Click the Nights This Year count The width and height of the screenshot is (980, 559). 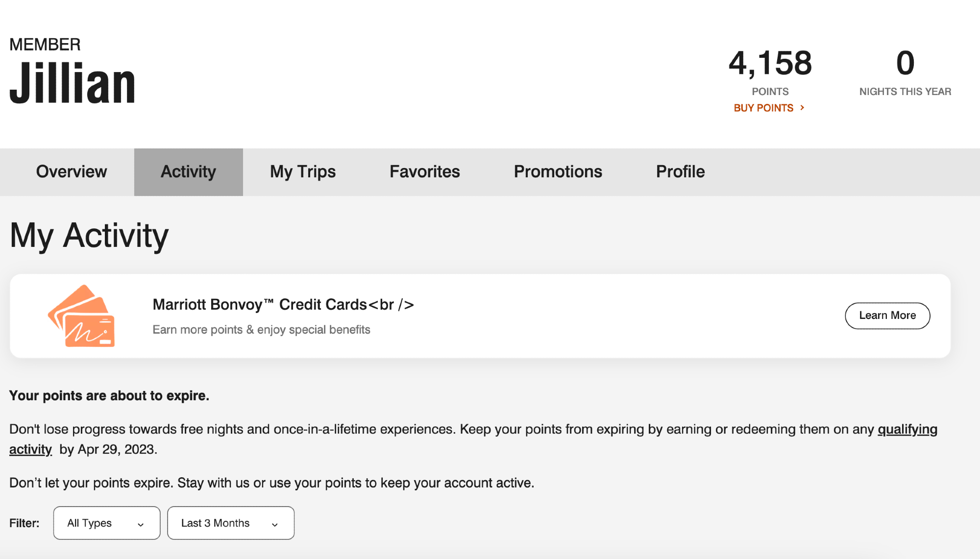(x=905, y=63)
